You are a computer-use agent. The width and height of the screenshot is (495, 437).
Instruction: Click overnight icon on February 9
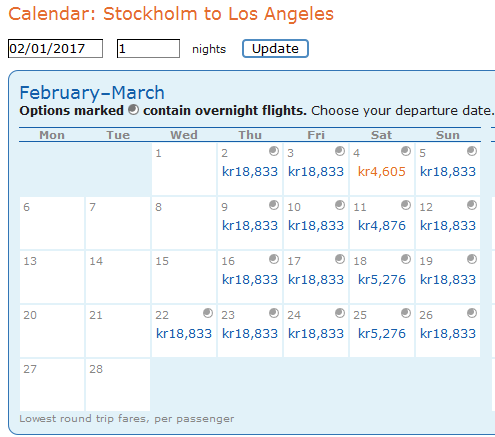pos(274,205)
